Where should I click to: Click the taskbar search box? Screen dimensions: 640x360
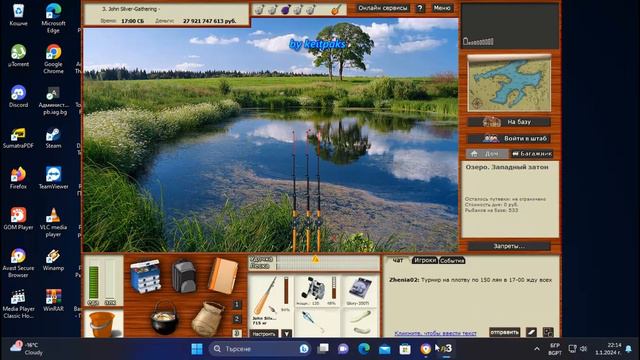pos(259,349)
